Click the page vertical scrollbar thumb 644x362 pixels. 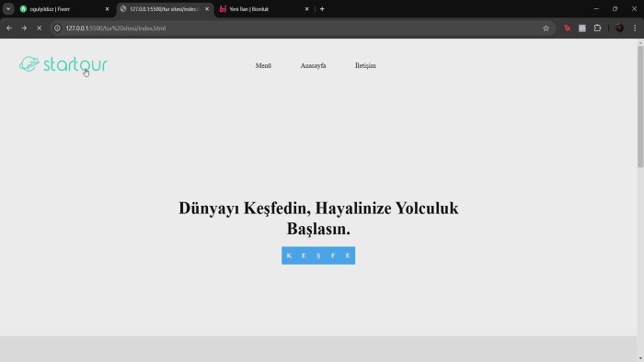pos(640,107)
